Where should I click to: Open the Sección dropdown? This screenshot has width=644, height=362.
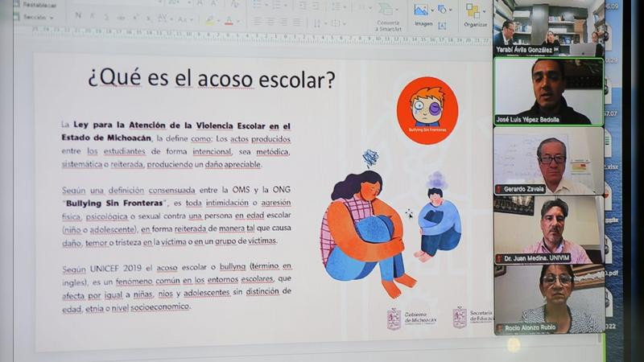[35, 17]
